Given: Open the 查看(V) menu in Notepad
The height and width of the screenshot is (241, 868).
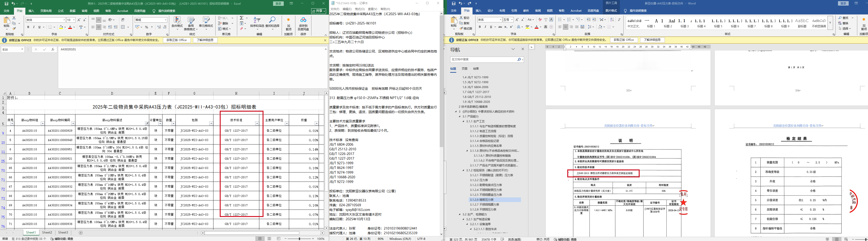Looking at the screenshot, I should click(x=372, y=9).
